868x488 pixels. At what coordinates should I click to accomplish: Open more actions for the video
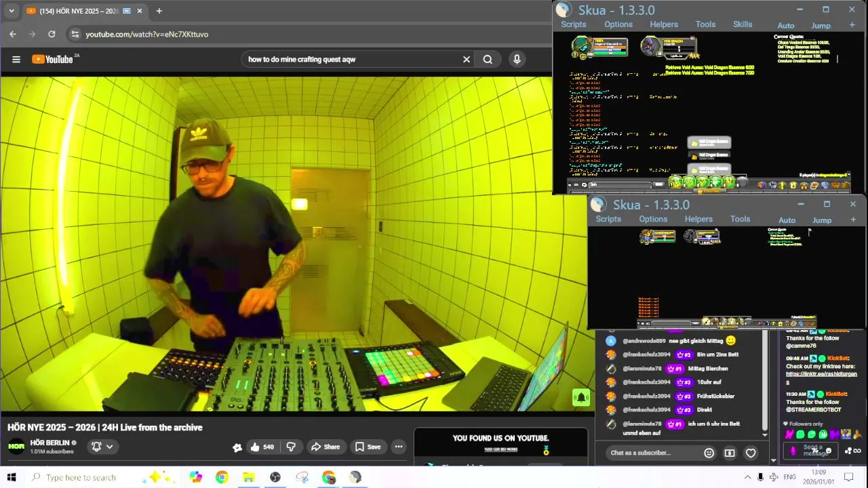pyautogui.click(x=399, y=447)
